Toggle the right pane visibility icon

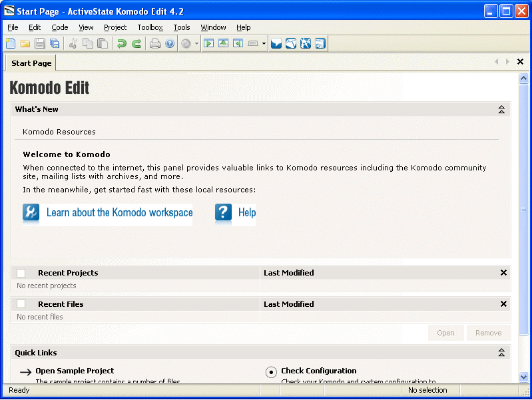pos(238,44)
